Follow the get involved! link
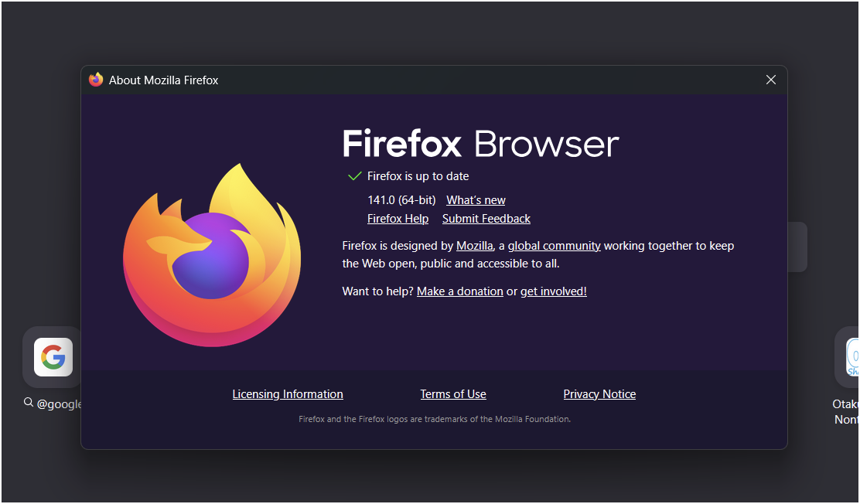The width and height of the screenshot is (860, 504). [x=554, y=291]
